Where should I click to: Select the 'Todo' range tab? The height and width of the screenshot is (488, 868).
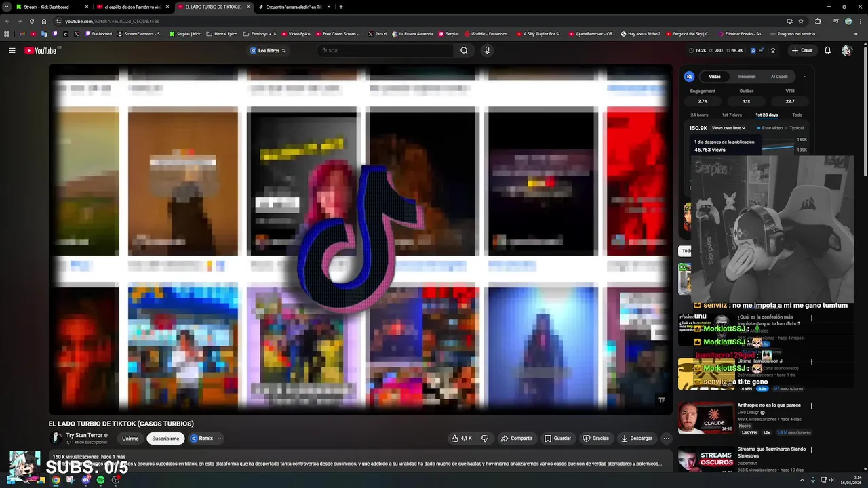pos(797,115)
